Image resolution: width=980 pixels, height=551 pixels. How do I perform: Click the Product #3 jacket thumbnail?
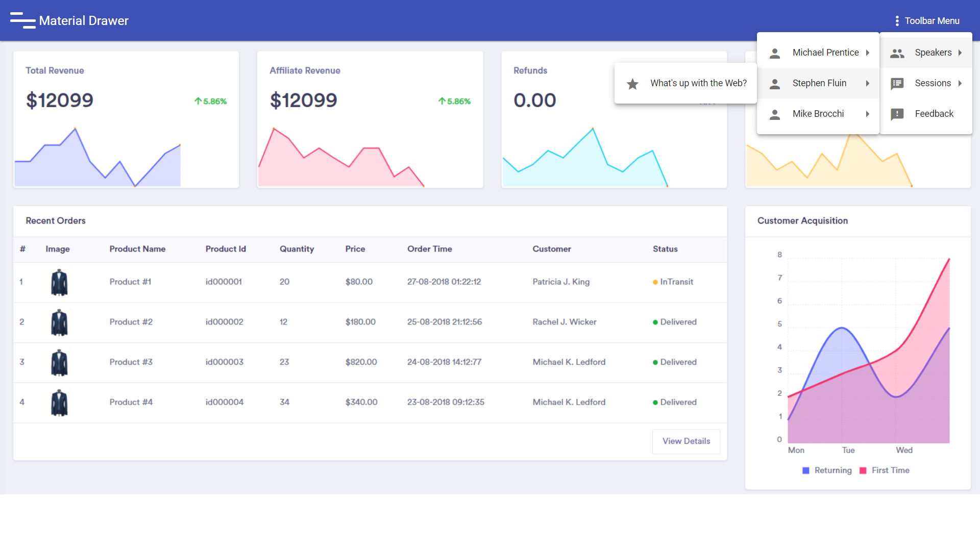coord(59,363)
